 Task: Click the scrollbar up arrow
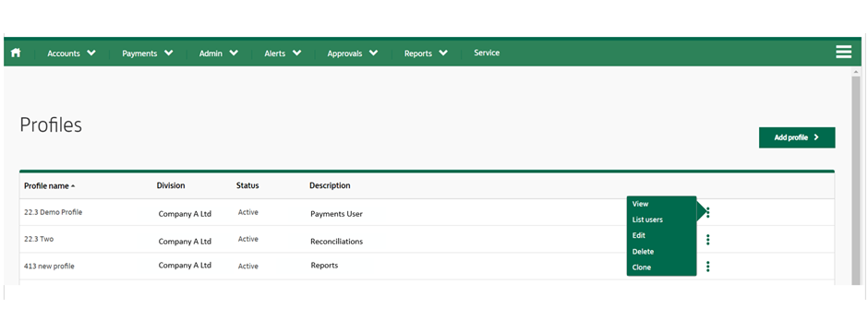click(856, 72)
